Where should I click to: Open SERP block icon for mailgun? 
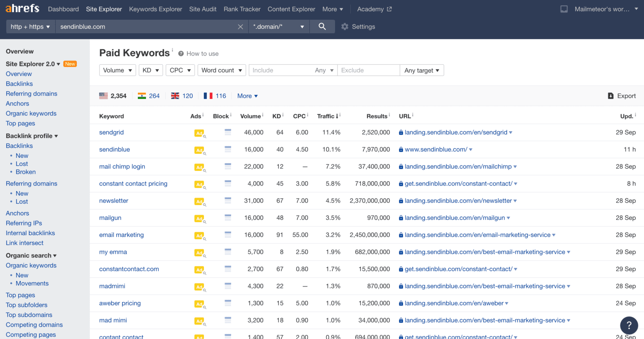point(228,218)
